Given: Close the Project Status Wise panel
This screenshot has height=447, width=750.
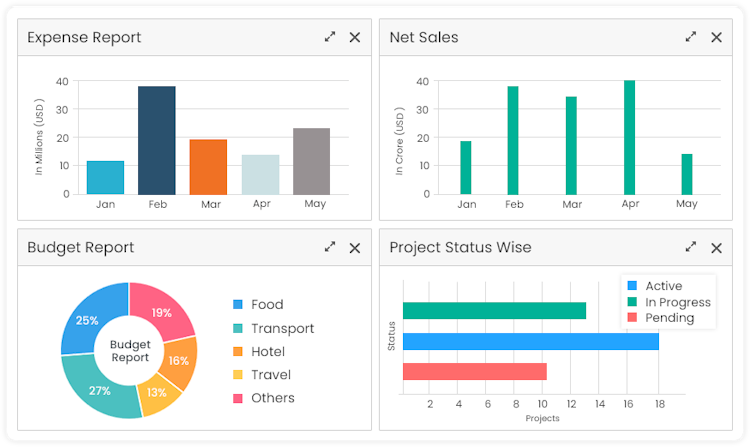Looking at the screenshot, I should [716, 247].
